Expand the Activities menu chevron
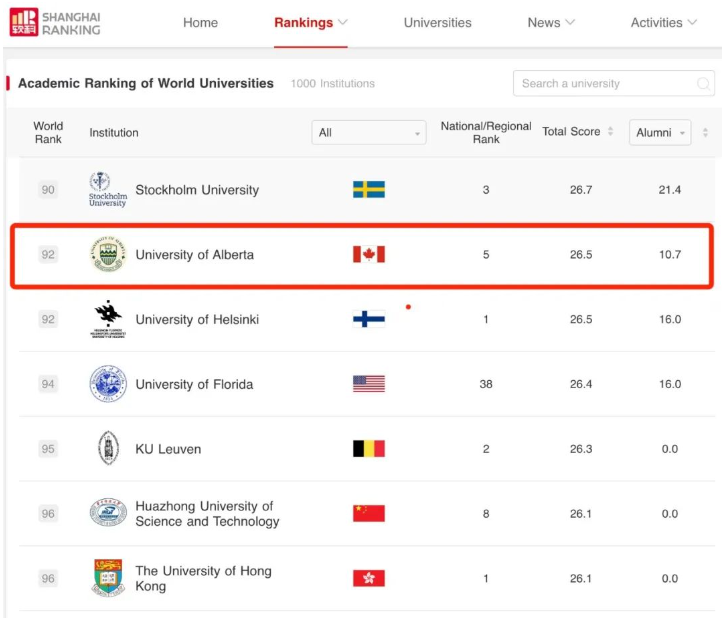Image resolution: width=722 pixels, height=618 pixels. pos(692,22)
